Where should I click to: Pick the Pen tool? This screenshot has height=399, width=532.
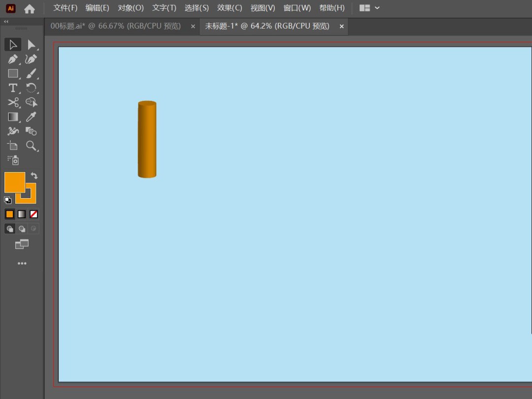coord(13,60)
